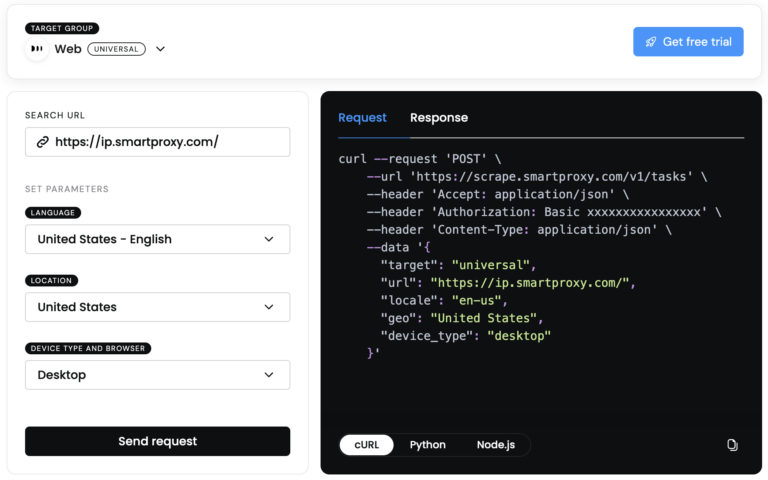This screenshot has height=480, width=768.
Task: Switch code sample to Python
Action: pyautogui.click(x=428, y=445)
